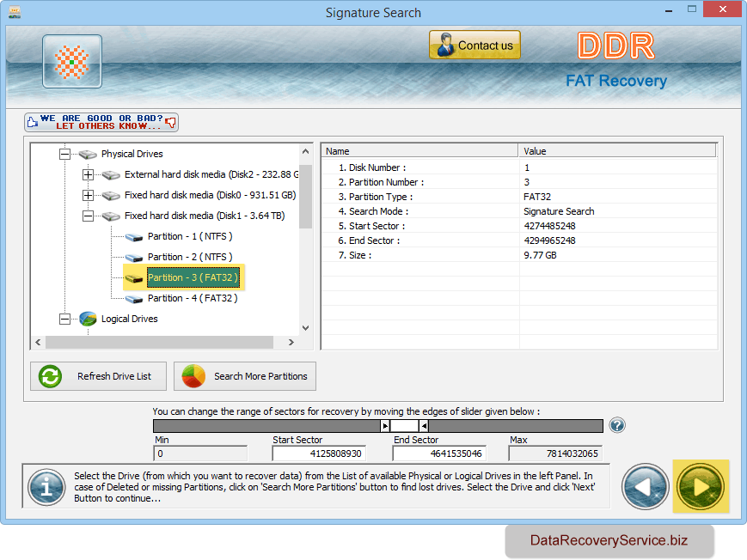Maximize the Signature Search window

click(x=692, y=9)
